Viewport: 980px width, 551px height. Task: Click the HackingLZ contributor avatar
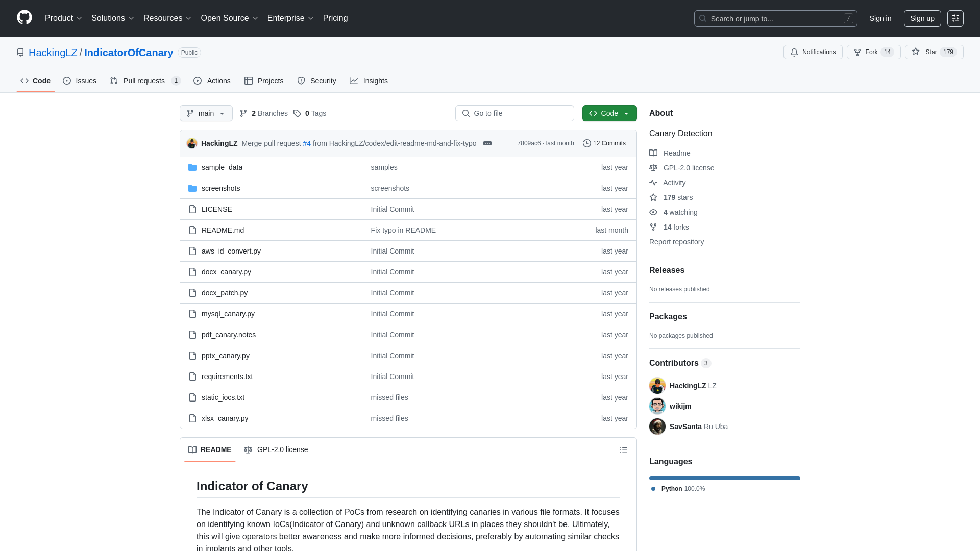[657, 386]
